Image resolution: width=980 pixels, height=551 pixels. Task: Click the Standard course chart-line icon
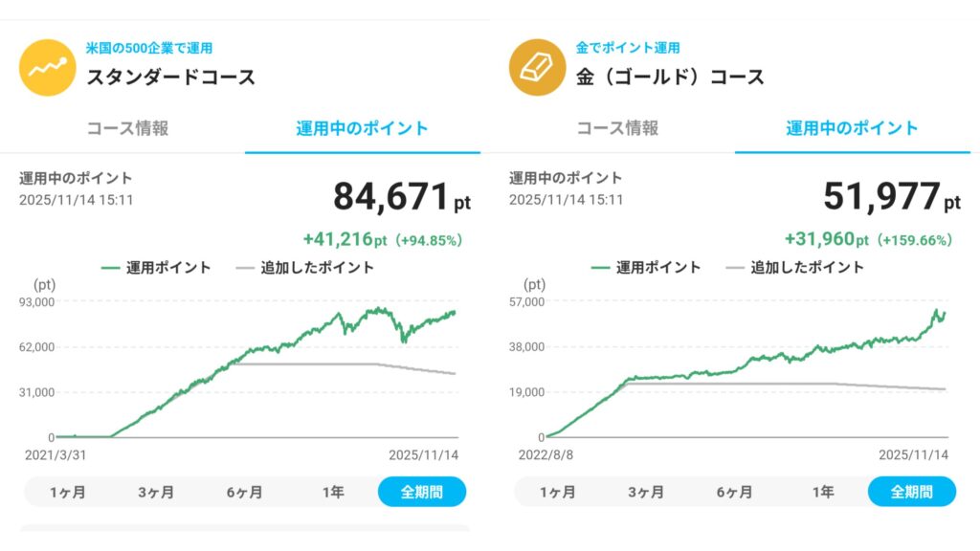48,67
